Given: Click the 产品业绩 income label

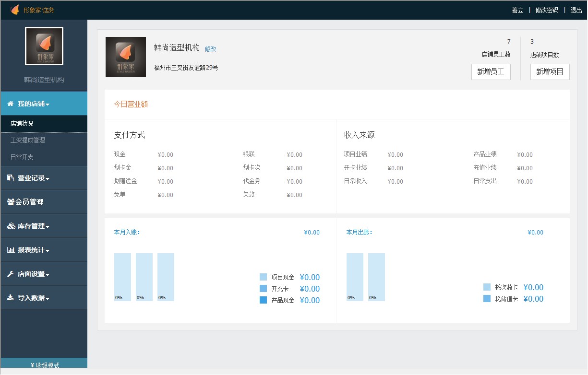Looking at the screenshot, I should 485,154.
